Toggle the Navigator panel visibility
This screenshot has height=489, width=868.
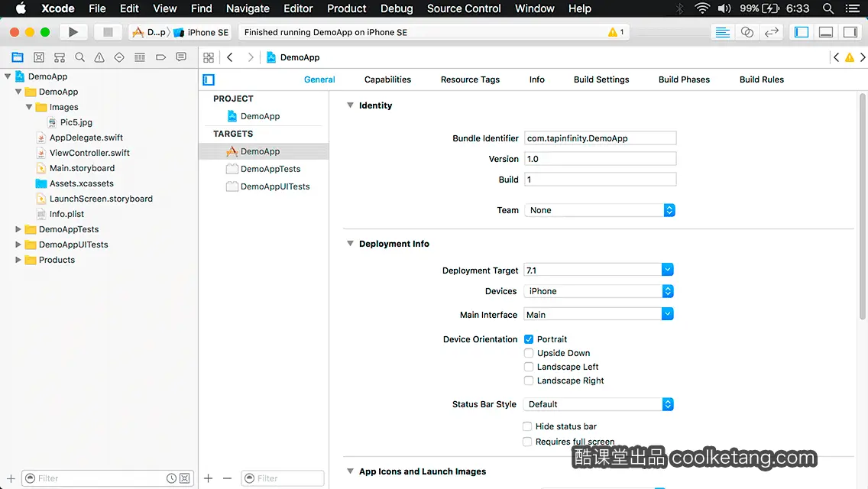[x=802, y=32]
